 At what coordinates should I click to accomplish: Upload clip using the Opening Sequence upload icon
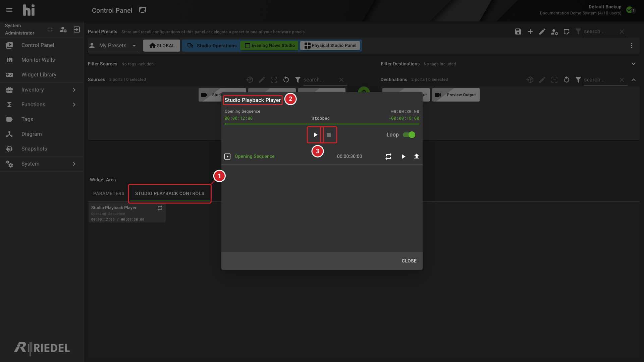click(417, 157)
